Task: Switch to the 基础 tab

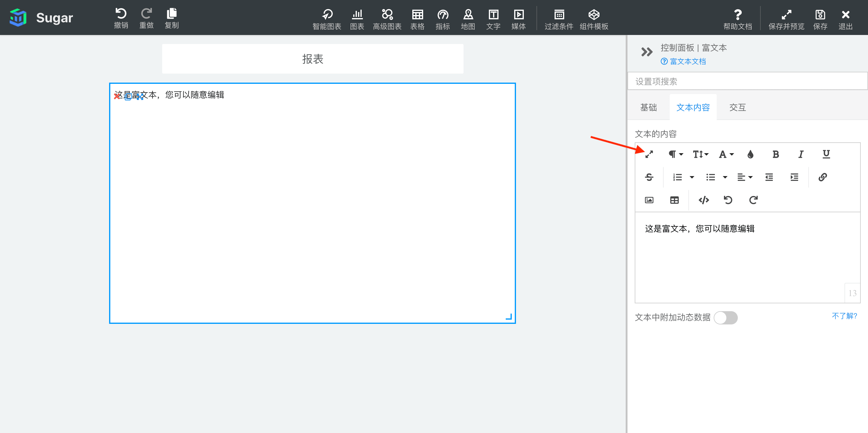Action: pyautogui.click(x=648, y=108)
